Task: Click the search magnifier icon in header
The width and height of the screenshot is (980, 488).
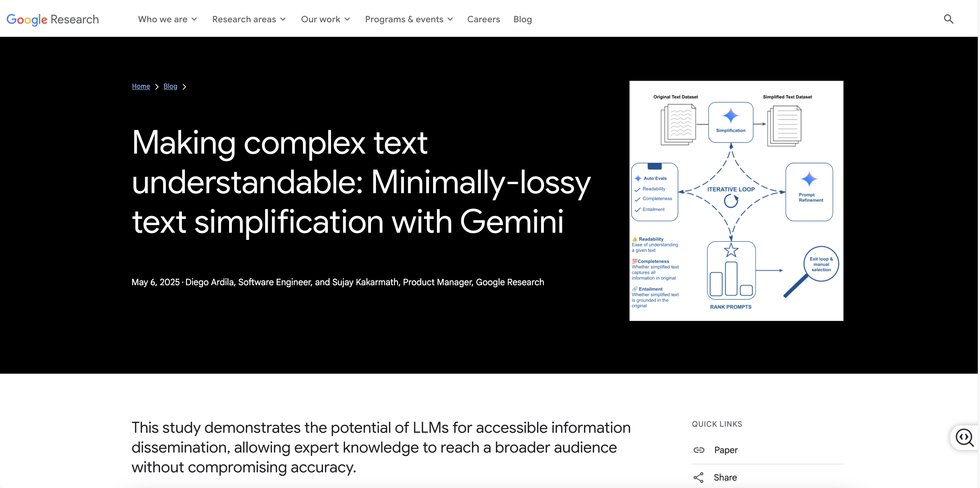Action: [x=948, y=19]
